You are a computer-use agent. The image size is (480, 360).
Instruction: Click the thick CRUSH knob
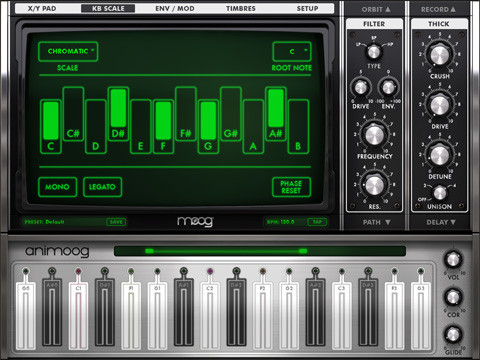pos(440,55)
